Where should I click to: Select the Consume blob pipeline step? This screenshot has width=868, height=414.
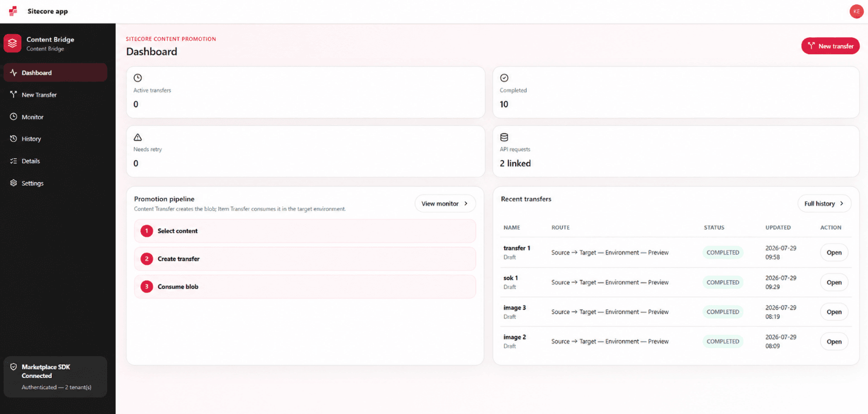pyautogui.click(x=305, y=287)
